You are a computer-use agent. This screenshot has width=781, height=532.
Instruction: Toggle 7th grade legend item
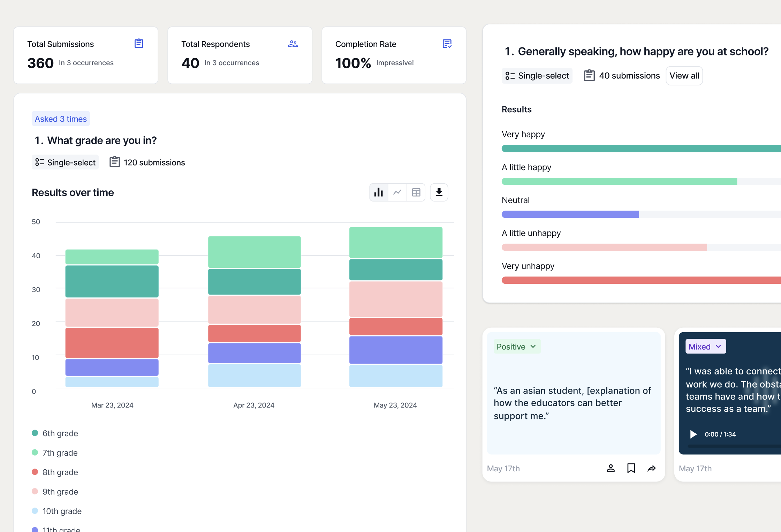(x=55, y=453)
